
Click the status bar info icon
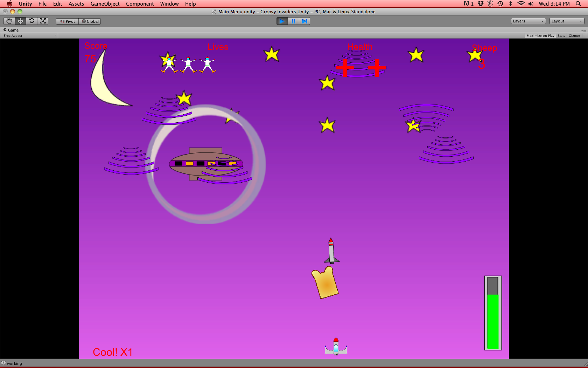(x=3, y=363)
